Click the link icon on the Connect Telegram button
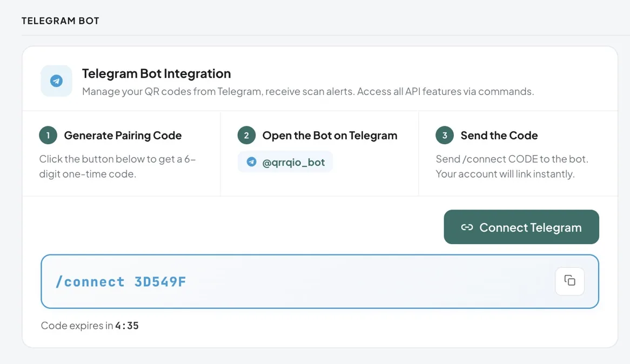Viewport: 630px width, 364px height. (467, 227)
